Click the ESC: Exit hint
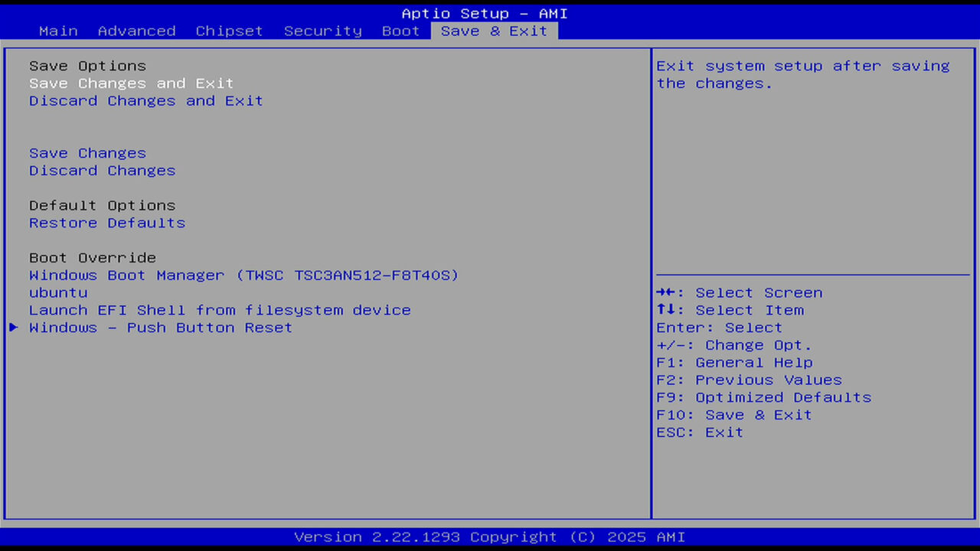This screenshot has height=551, width=980. (x=700, y=432)
